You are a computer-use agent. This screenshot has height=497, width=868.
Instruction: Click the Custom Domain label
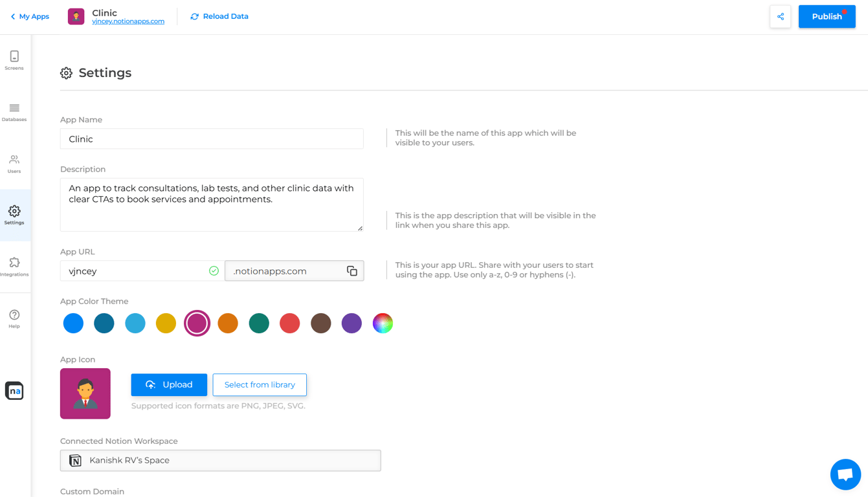click(92, 492)
